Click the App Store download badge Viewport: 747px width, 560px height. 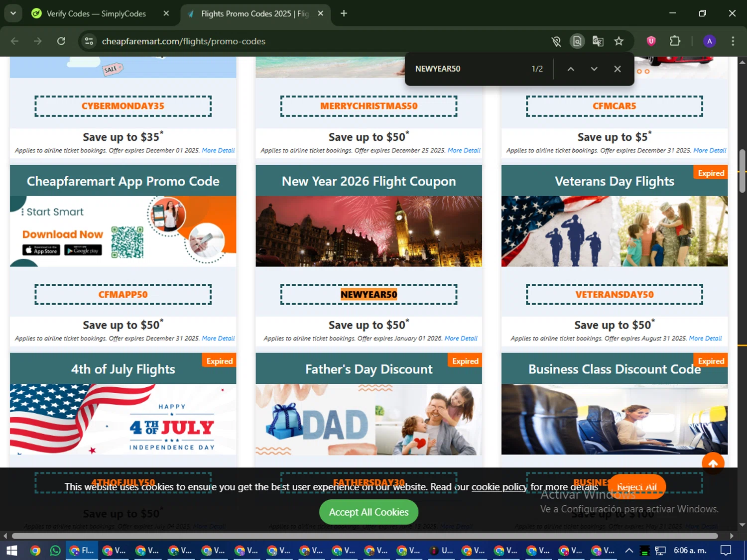41,250
